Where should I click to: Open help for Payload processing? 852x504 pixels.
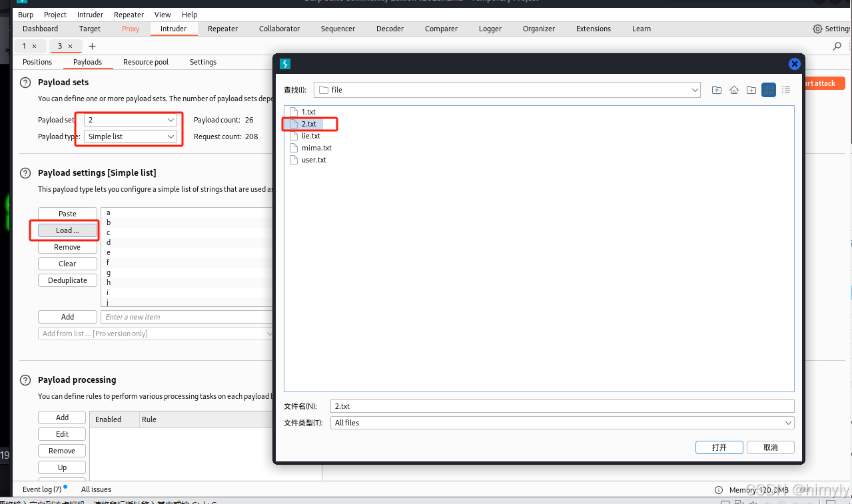pyautogui.click(x=25, y=380)
